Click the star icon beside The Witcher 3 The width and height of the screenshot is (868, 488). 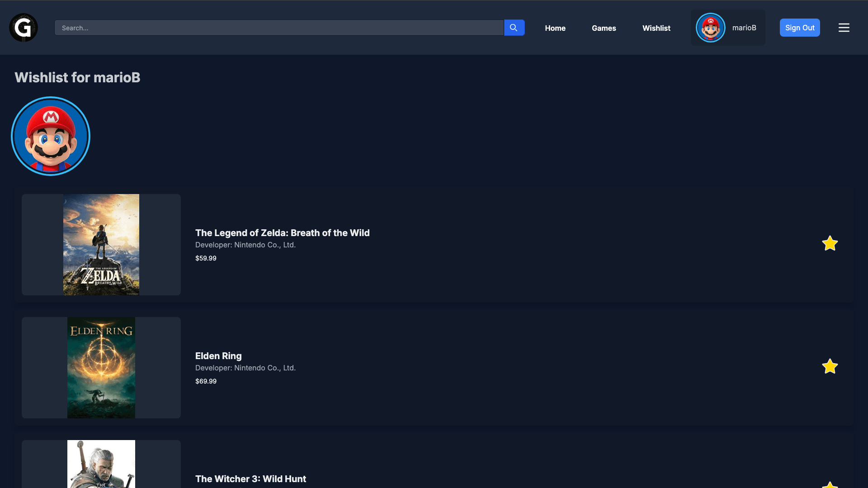coord(830,485)
